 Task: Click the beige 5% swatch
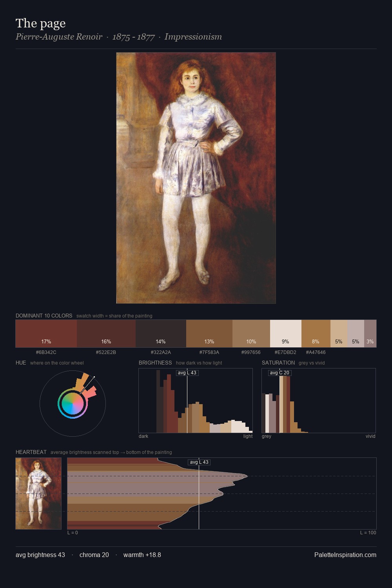tap(339, 334)
